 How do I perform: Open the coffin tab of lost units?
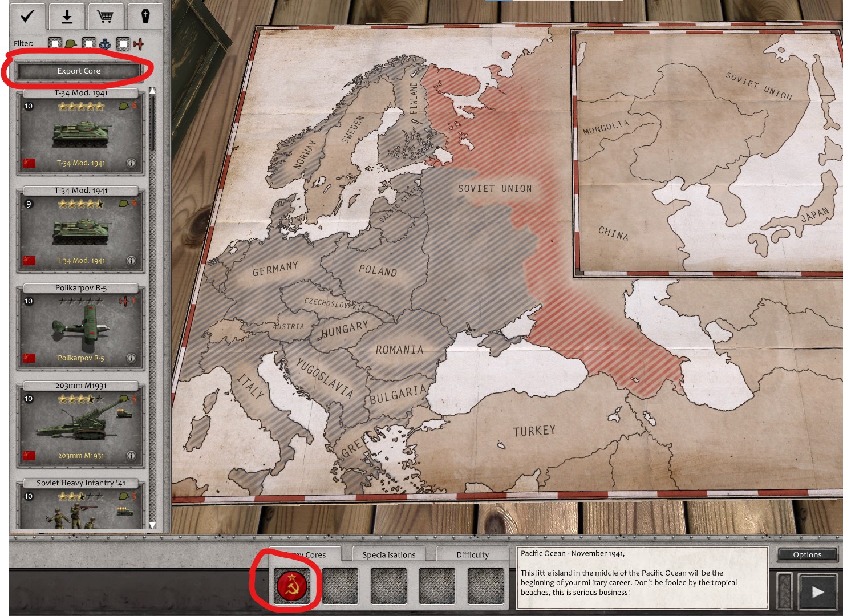pyautogui.click(x=145, y=15)
